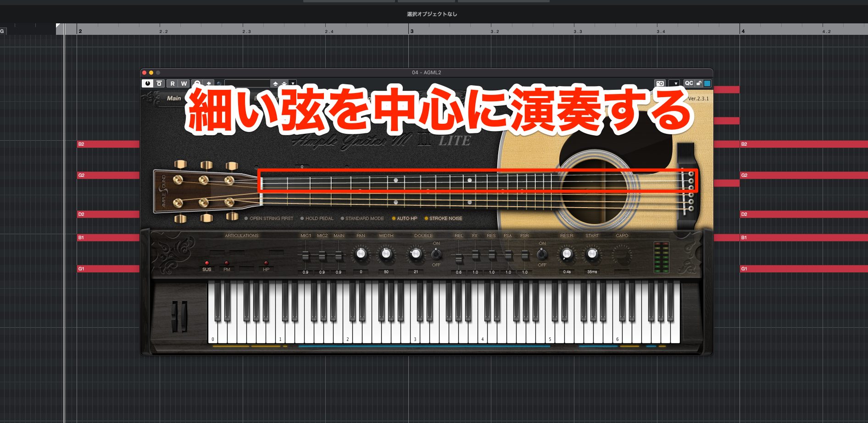
Task: Click the START value showing 35ms
Action: click(x=592, y=272)
